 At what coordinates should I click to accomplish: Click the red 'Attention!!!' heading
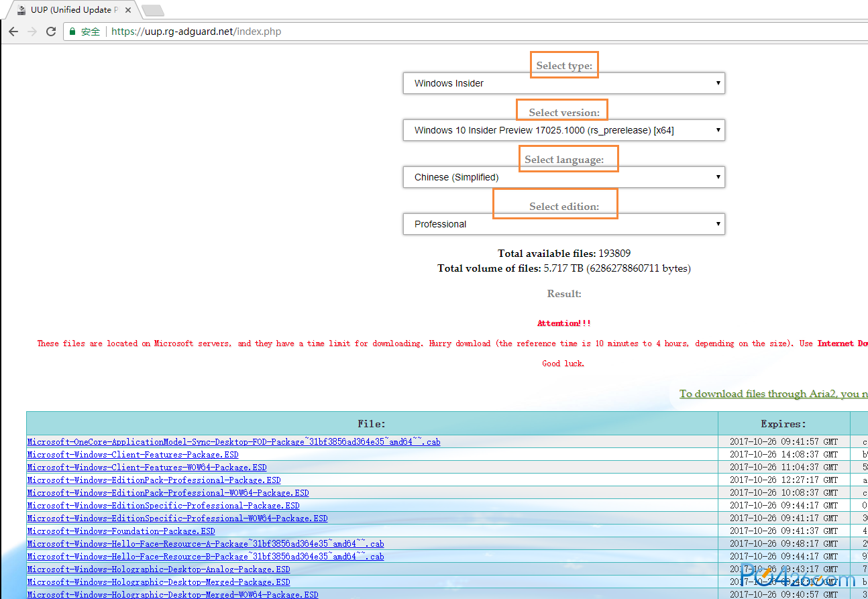pyautogui.click(x=564, y=323)
